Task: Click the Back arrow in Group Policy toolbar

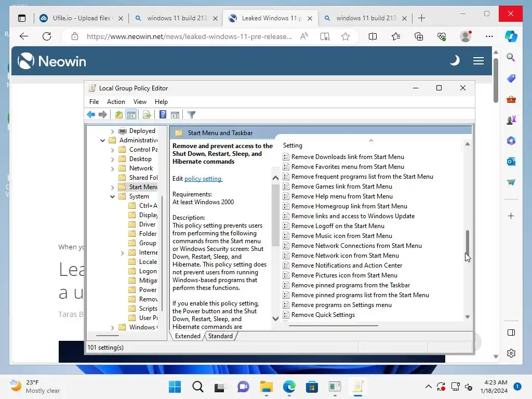Action: [91, 115]
